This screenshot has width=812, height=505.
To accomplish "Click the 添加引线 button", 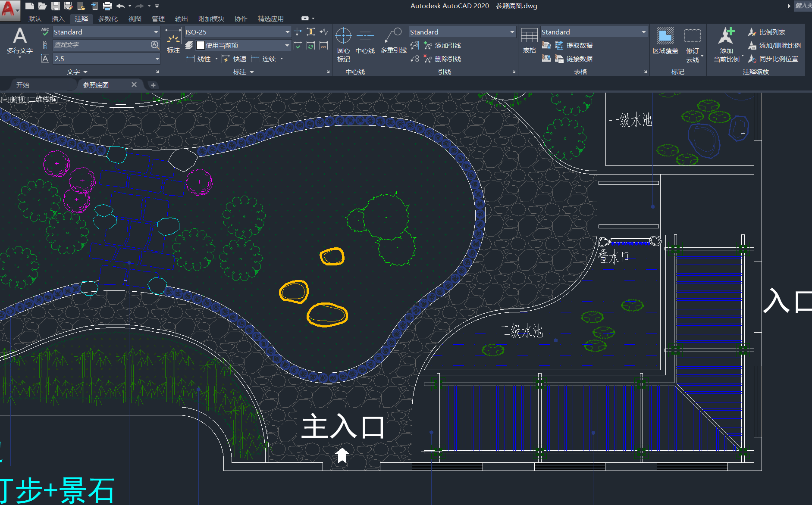I will 442,45.
